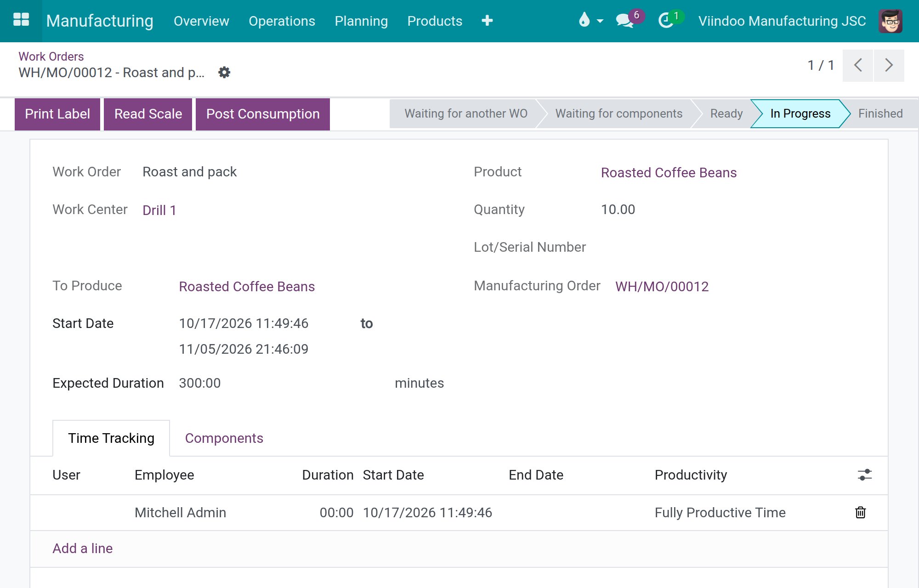Switch to the Components tab
This screenshot has width=919, height=588.
(x=224, y=438)
